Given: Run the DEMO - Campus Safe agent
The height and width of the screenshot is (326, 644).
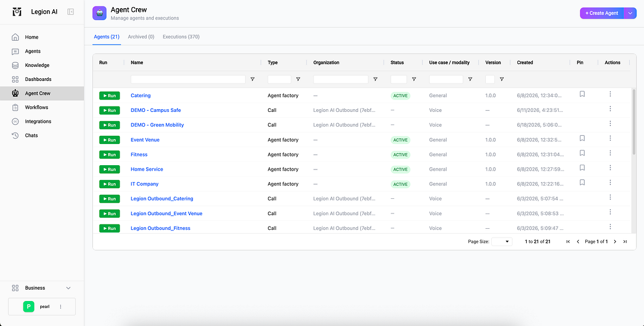Looking at the screenshot, I should [x=109, y=110].
